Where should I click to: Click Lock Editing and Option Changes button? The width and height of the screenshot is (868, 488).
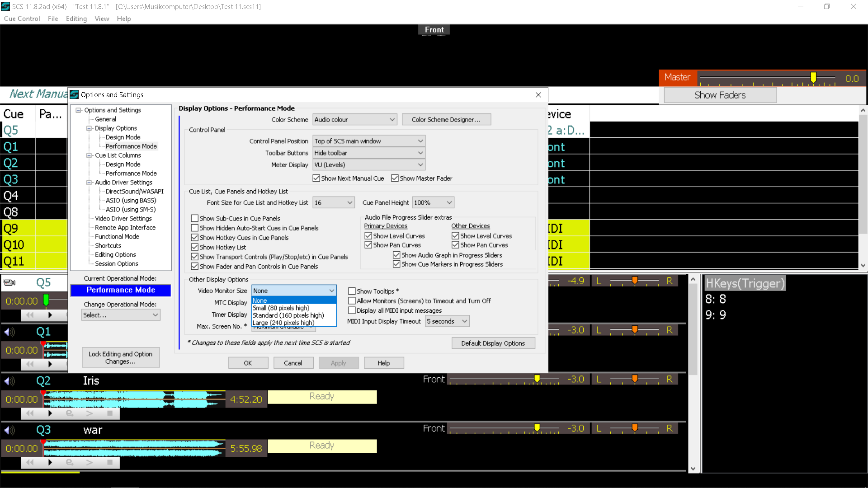pos(121,357)
